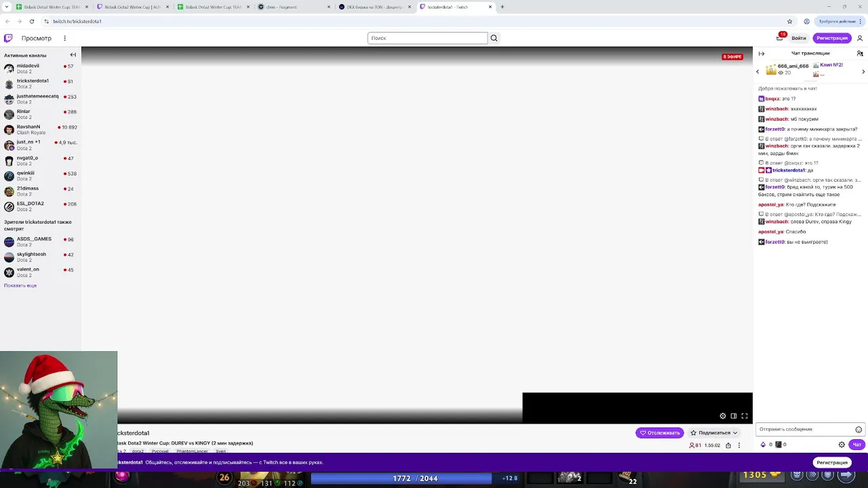
Task: Open the user profile icon in the Twitch header
Action: (x=860, y=38)
